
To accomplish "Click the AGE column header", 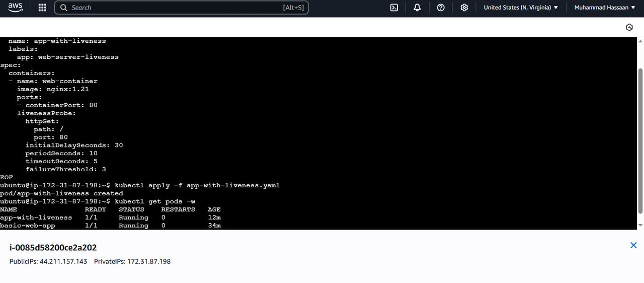I will [x=214, y=209].
